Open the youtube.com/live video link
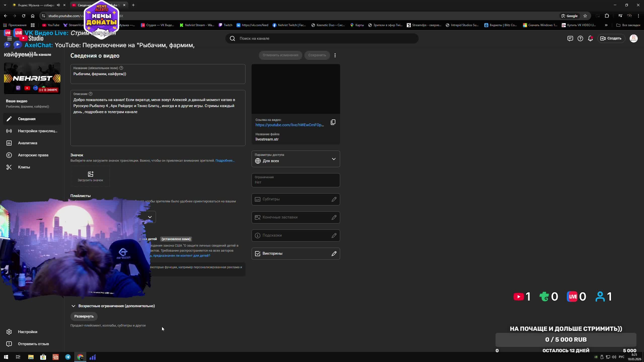Image resolution: width=644 pixels, height=362 pixels. tap(289, 125)
